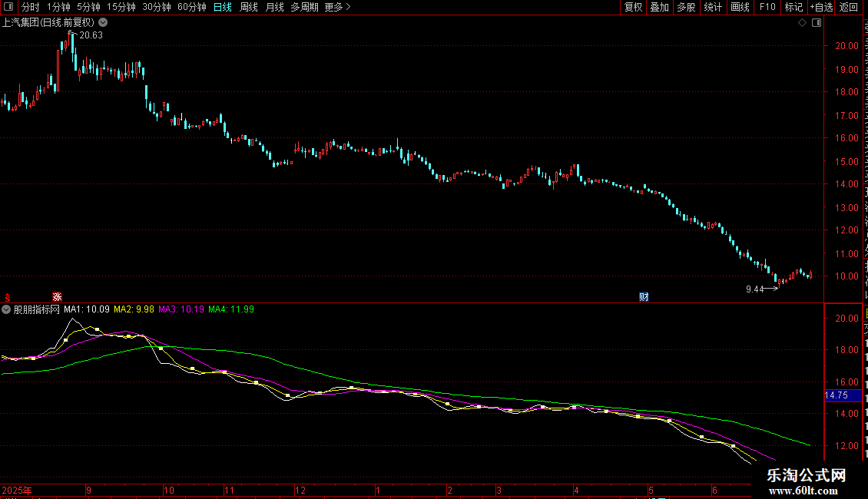Toggle the split window icon above the chart
The width and height of the screenshot is (868, 499).
(x=817, y=23)
